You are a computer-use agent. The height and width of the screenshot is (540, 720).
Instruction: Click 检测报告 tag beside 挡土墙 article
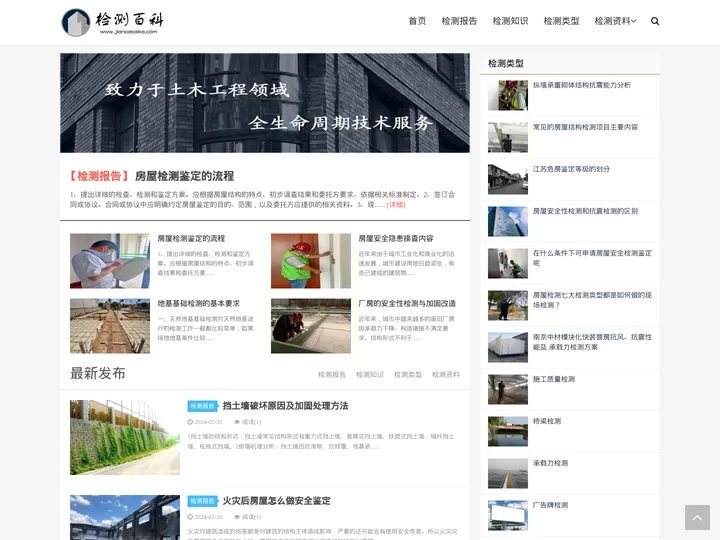point(202,406)
